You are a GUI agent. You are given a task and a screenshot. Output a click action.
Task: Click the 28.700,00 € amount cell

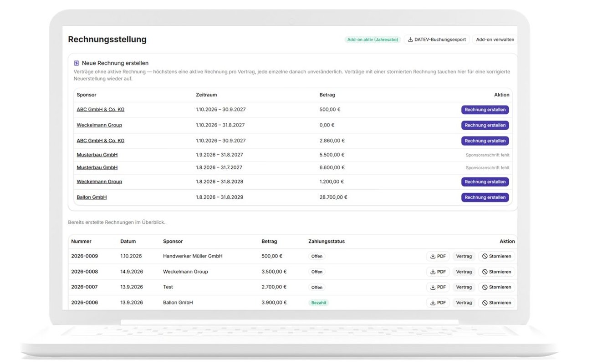coord(333,197)
